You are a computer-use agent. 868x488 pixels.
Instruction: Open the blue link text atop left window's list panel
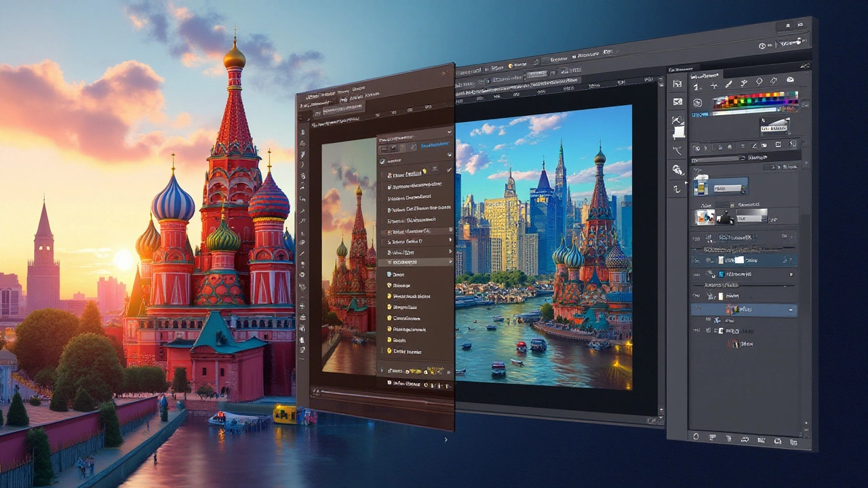(434, 144)
